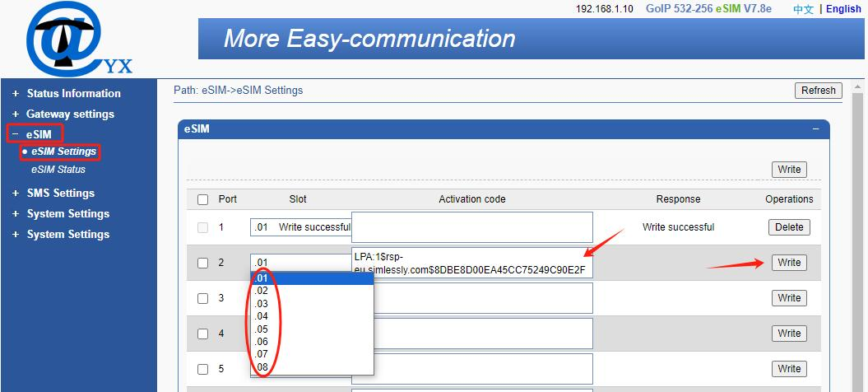The image size is (868, 392).
Task: Select slot .08 in the dropdown list
Action: tap(312, 367)
